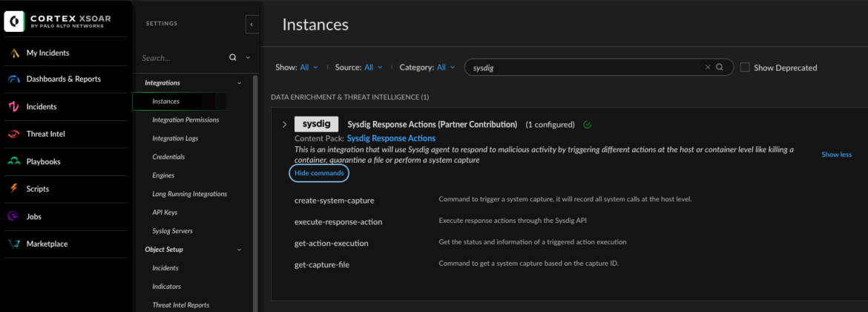The image size is (868, 312).
Task: Open Long Running Integrations settings
Action: pos(189,194)
